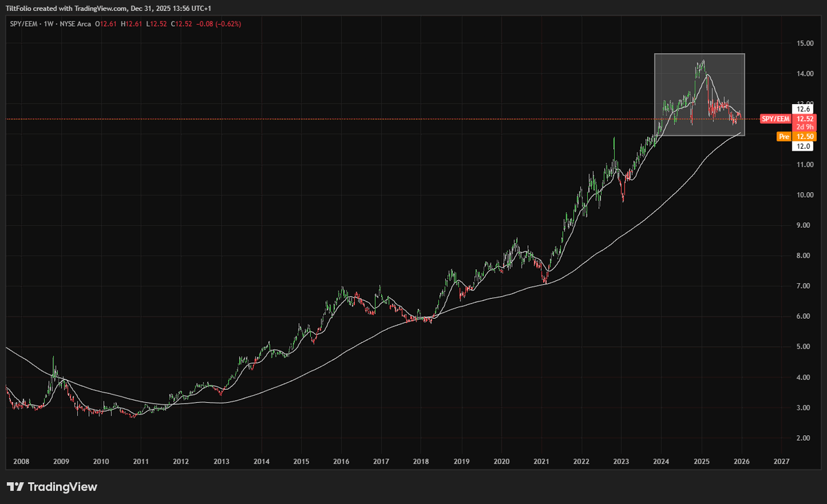Click the 2016 label on time axis

[341, 462]
